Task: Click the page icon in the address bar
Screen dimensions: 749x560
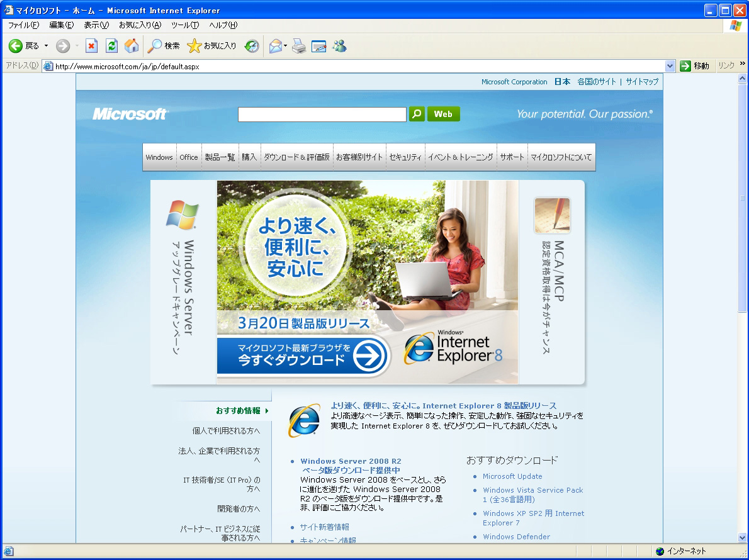Action: pyautogui.click(x=48, y=66)
